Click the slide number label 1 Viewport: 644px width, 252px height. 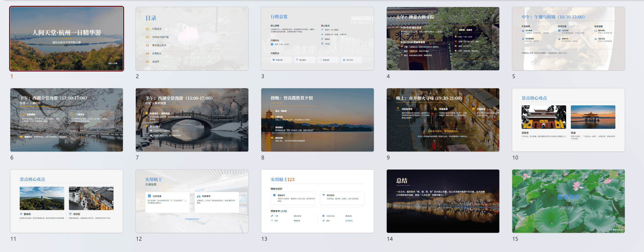coord(12,76)
